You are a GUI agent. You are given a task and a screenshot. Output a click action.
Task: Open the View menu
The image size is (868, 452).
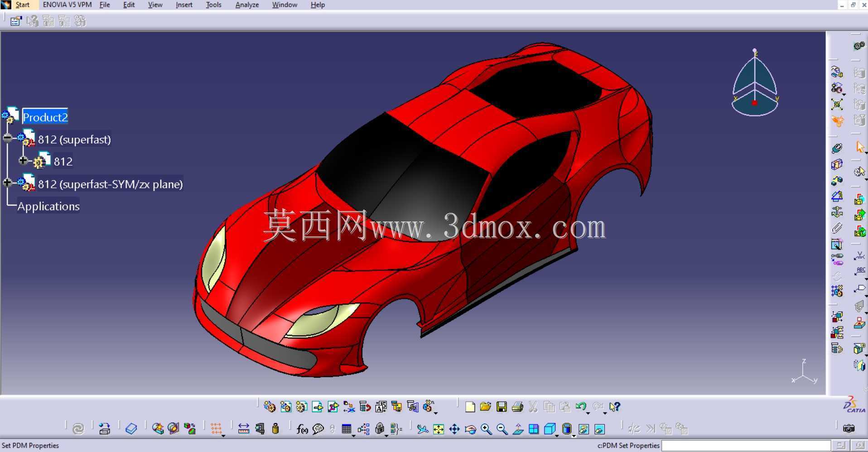pyautogui.click(x=155, y=5)
